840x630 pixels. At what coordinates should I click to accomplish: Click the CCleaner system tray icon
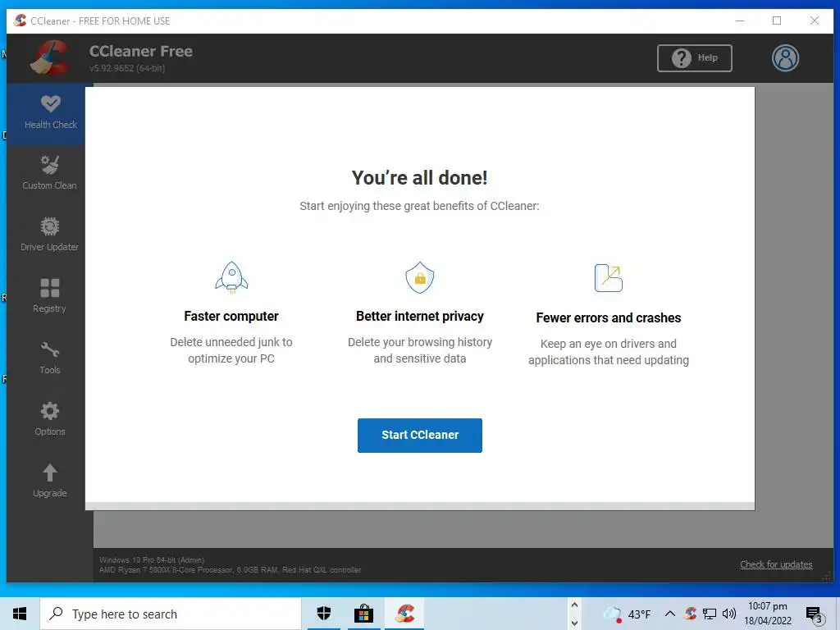tap(690, 614)
